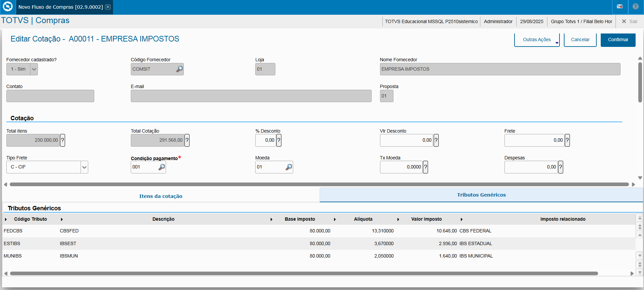This screenshot has height=290, width=644.
Task: Open the help question mark icon in header
Action: [x=635, y=7]
